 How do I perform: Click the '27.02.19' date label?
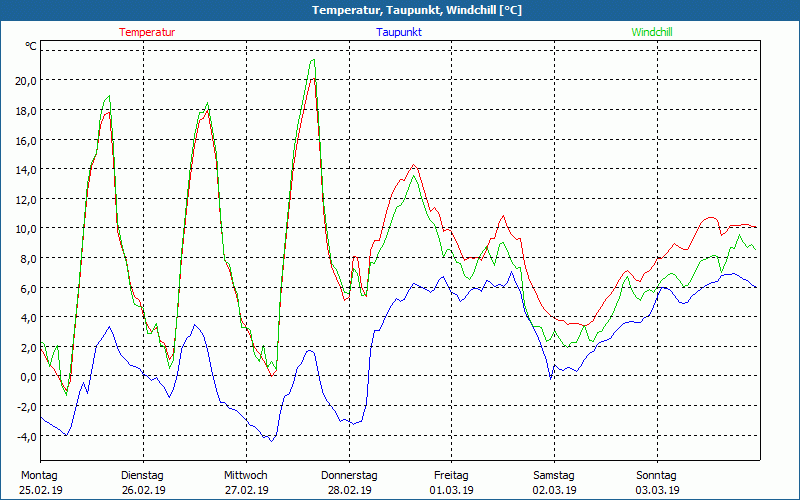[x=246, y=490]
